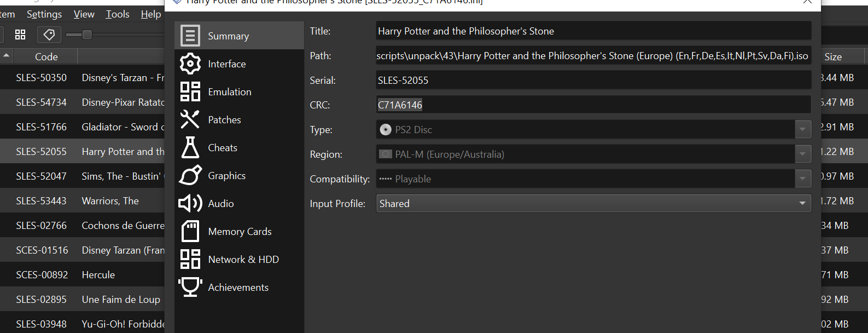
Task: Open the Achievements trophy icon
Action: [190, 288]
